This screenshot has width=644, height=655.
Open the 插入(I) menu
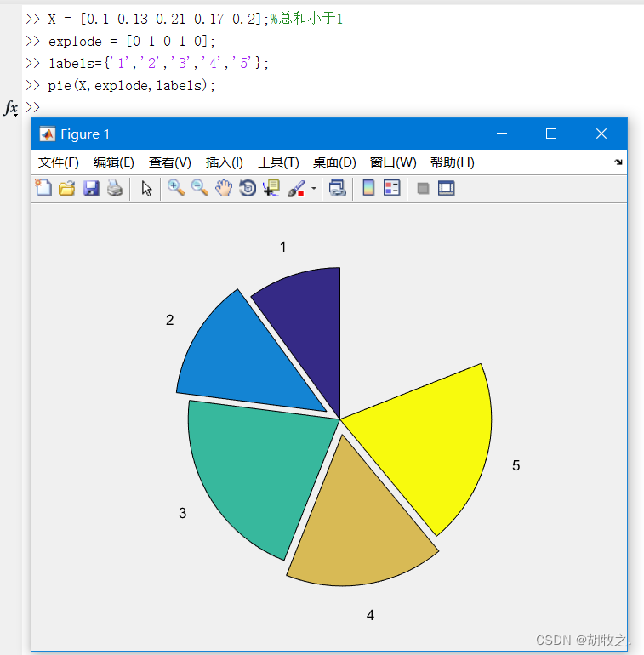coord(225,162)
